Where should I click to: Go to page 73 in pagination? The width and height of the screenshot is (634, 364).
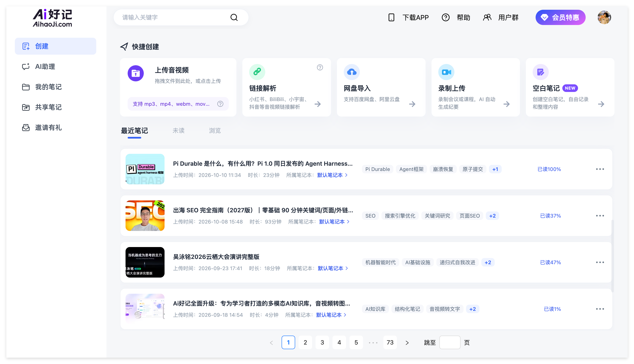click(x=390, y=343)
